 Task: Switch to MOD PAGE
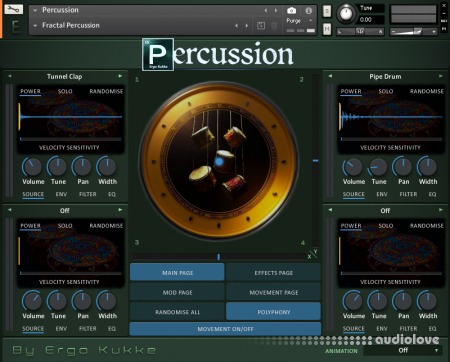pos(177,292)
